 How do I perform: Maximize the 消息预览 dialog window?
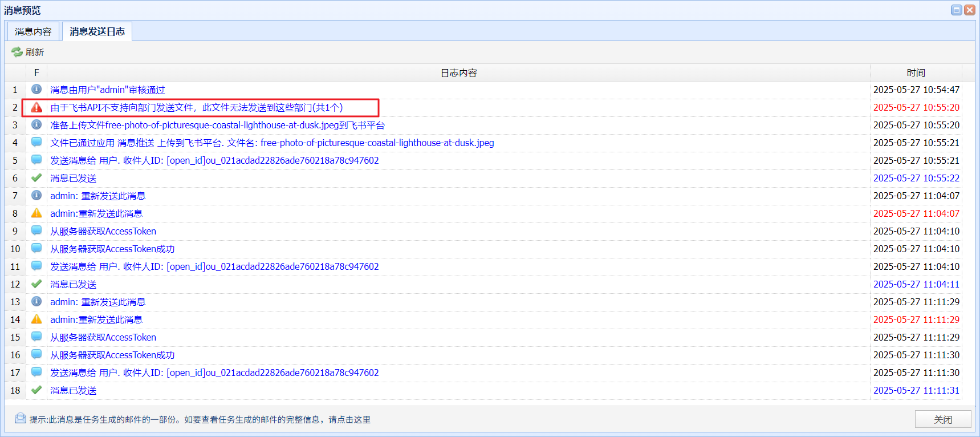(x=957, y=10)
